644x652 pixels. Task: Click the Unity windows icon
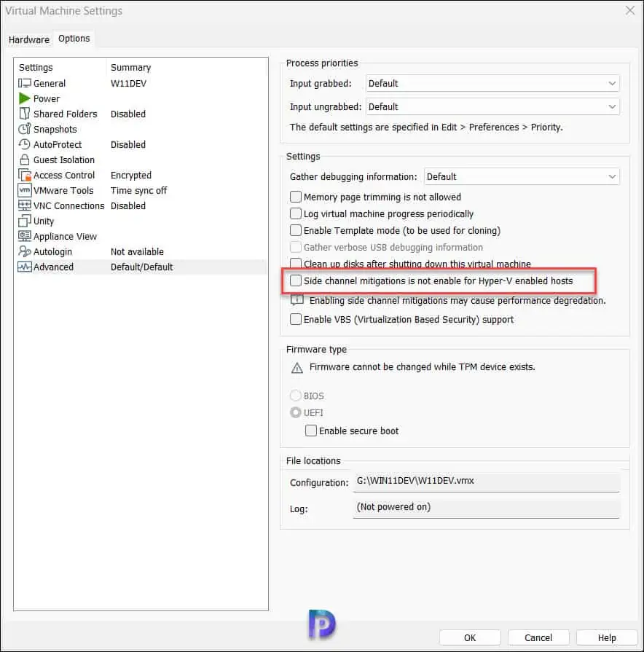(25, 221)
